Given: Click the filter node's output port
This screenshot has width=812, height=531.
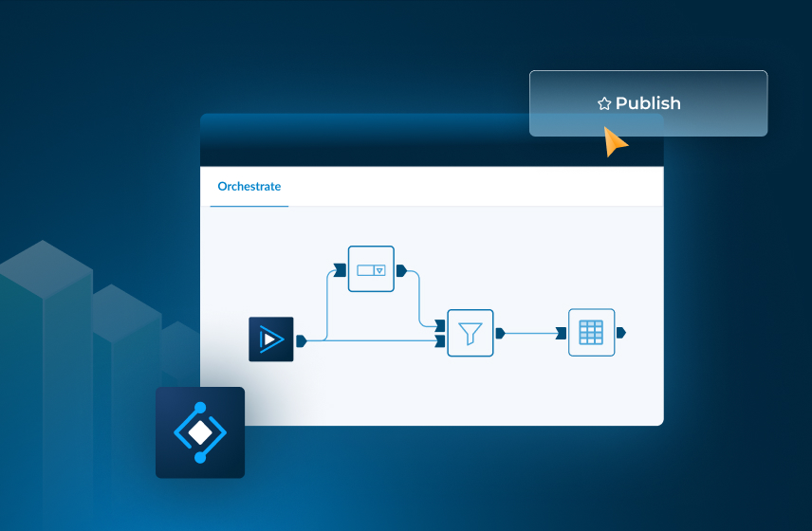Looking at the screenshot, I should tap(500, 333).
